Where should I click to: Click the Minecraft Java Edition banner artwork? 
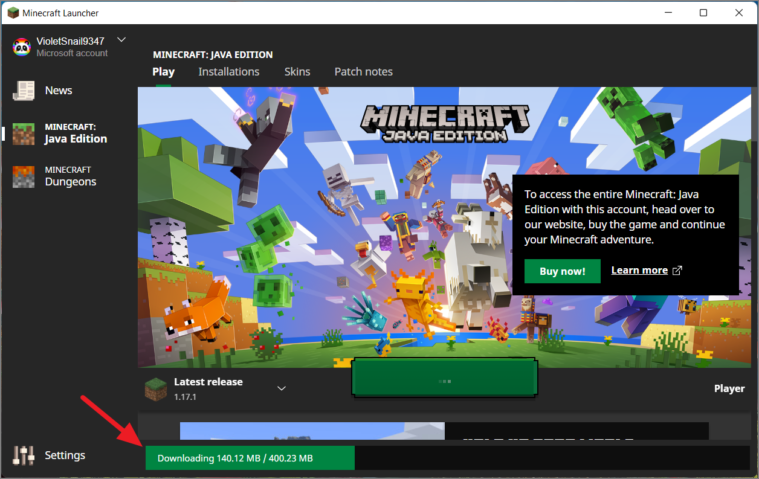(x=444, y=227)
